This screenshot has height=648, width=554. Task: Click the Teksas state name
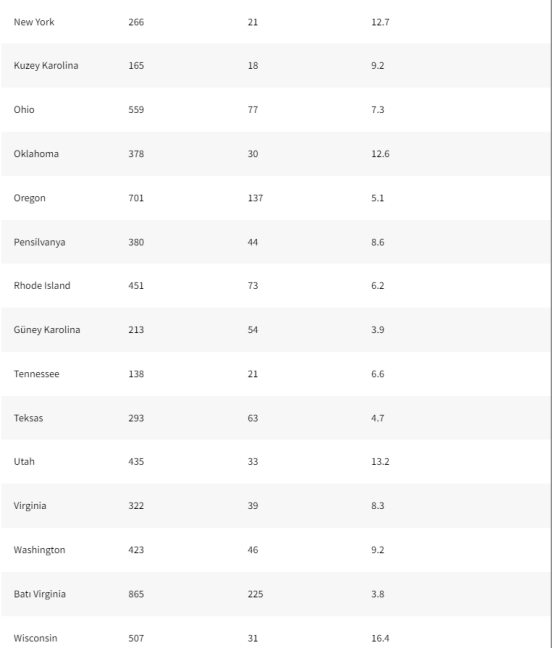(x=28, y=418)
